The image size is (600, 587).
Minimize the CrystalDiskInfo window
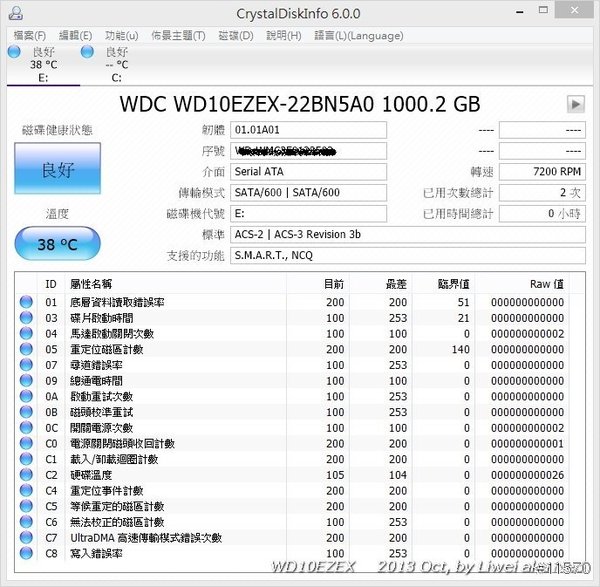pos(520,11)
